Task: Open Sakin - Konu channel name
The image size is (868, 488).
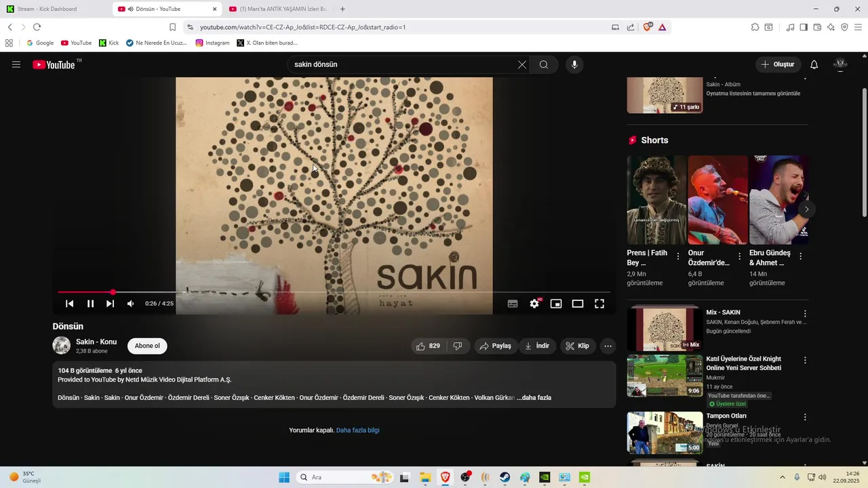Action: pyautogui.click(x=96, y=342)
